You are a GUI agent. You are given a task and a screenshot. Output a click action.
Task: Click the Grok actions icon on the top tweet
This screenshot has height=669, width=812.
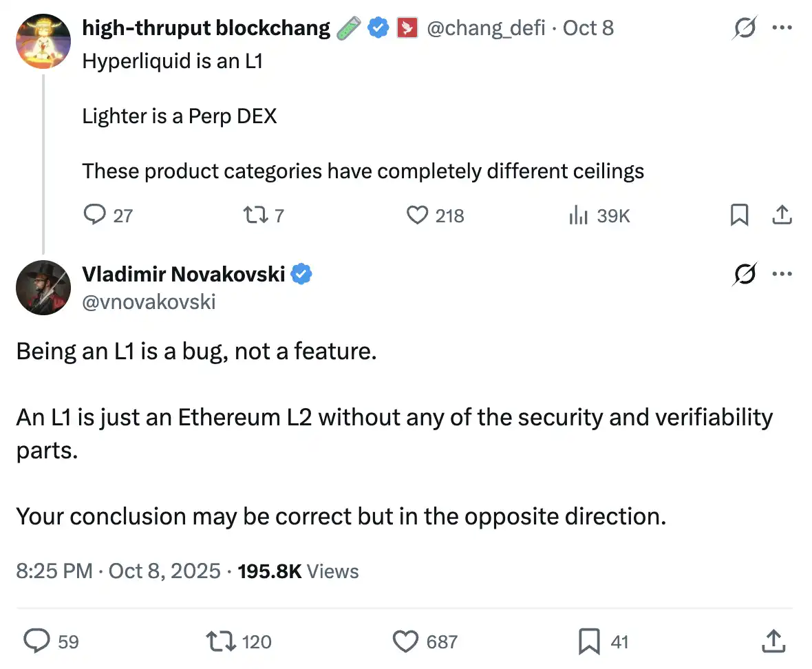[744, 28]
